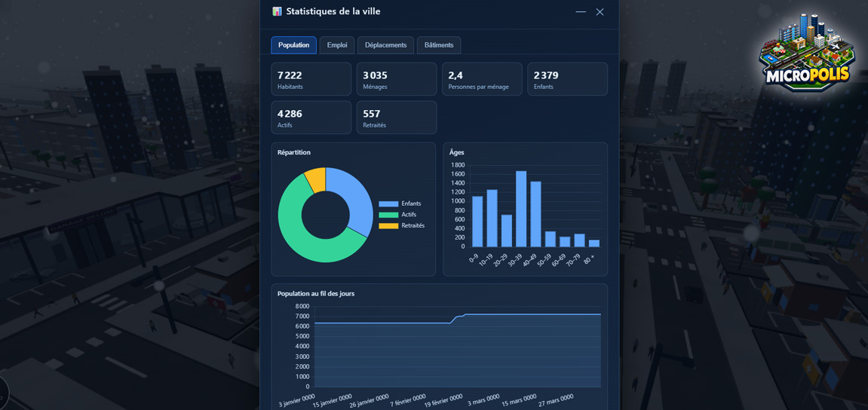Select the 2 379 Enfants card
The width and height of the screenshot is (868, 410).
coord(567,78)
